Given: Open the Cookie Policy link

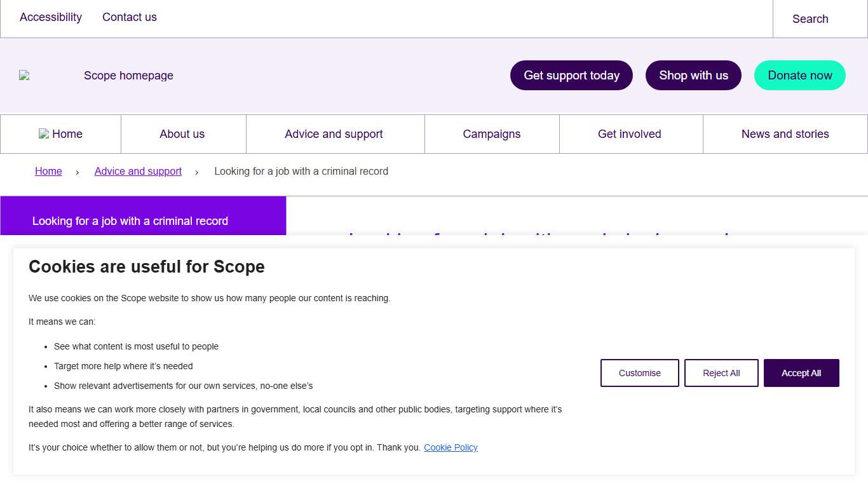Looking at the screenshot, I should pyautogui.click(x=451, y=447).
